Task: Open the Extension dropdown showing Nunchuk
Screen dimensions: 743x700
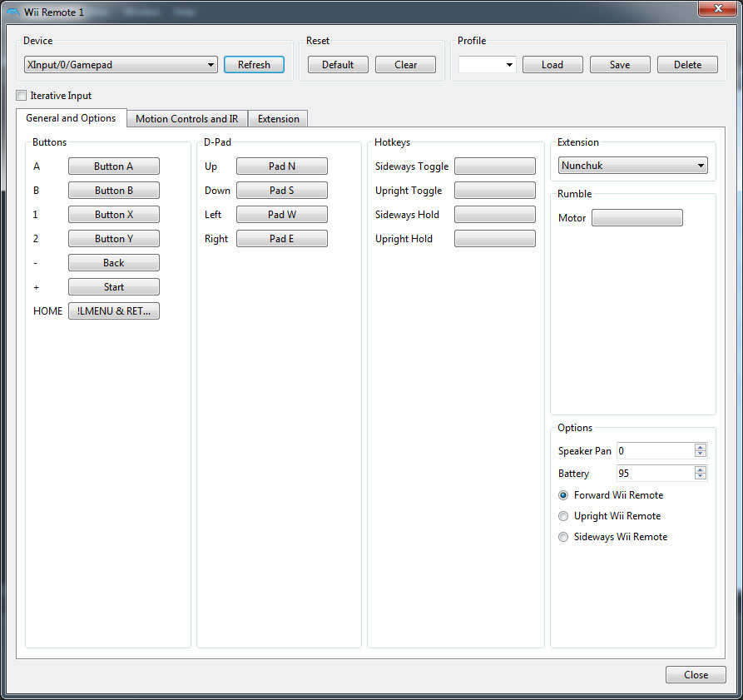Action: pyautogui.click(x=632, y=166)
